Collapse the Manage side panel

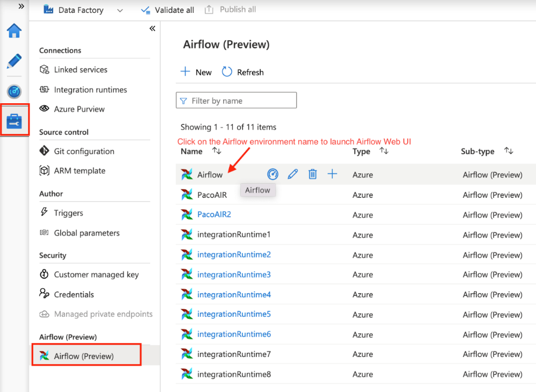[153, 28]
